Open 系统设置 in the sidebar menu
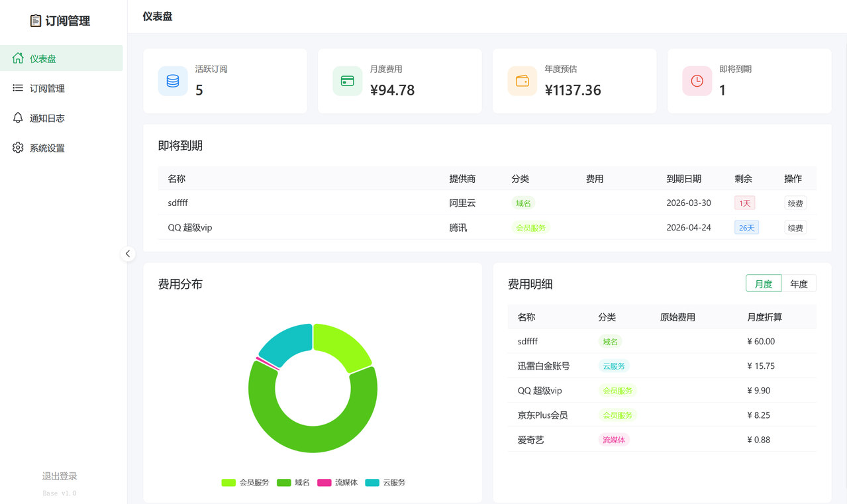The width and height of the screenshot is (847, 504). pyautogui.click(x=62, y=148)
